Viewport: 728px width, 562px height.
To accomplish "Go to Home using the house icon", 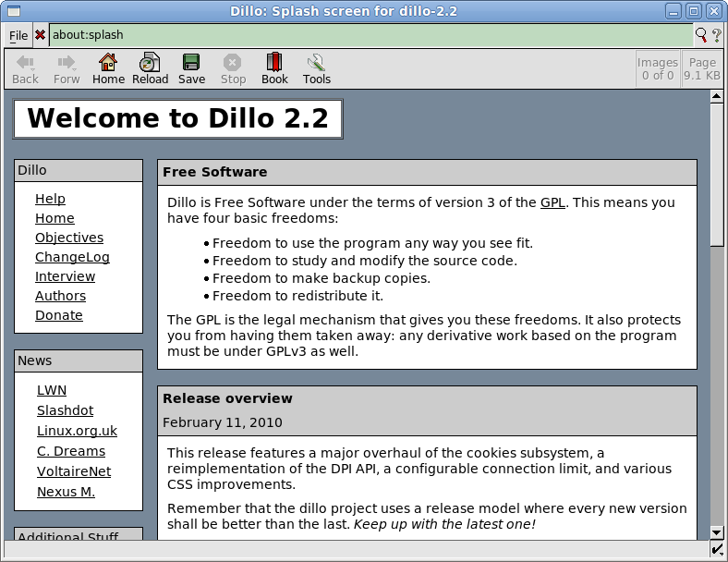I will coord(108,62).
